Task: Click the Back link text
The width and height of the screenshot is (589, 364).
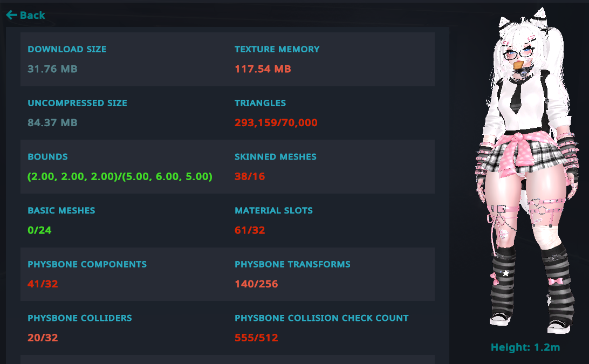Action: [32, 15]
